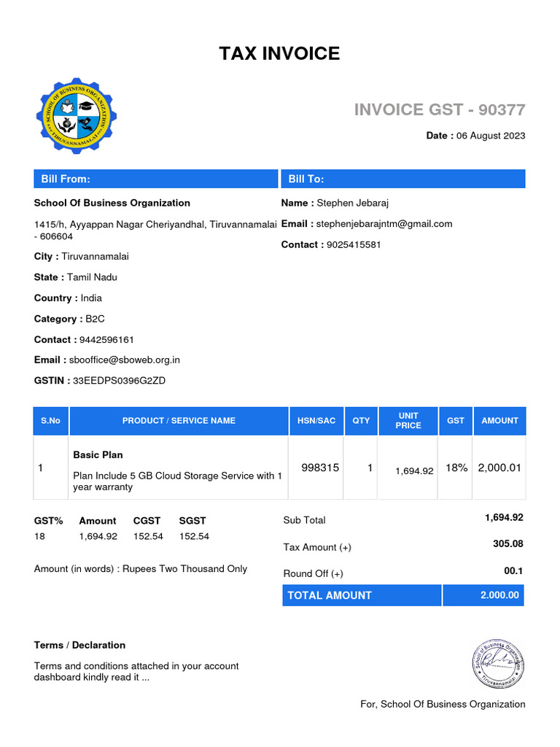Screen dimensions: 560x747
Task: Click the 'Sub Total' label
Action: [x=304, y=520]
